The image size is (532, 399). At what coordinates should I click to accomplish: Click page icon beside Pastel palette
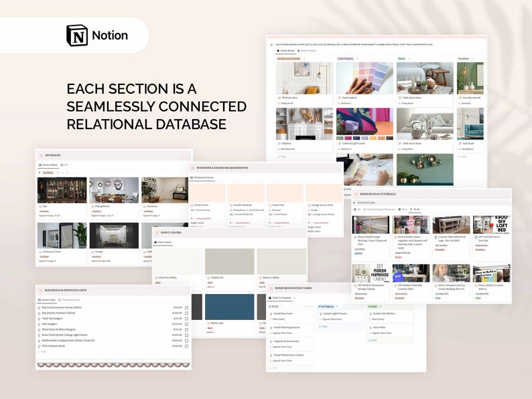[x=339, y=98]
